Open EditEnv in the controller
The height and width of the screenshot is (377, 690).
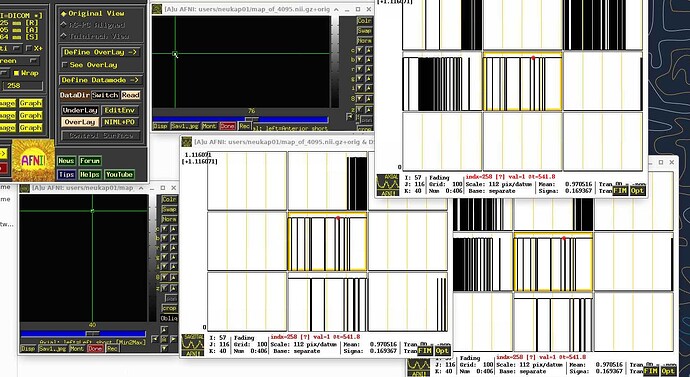click(x=120, y=110)
